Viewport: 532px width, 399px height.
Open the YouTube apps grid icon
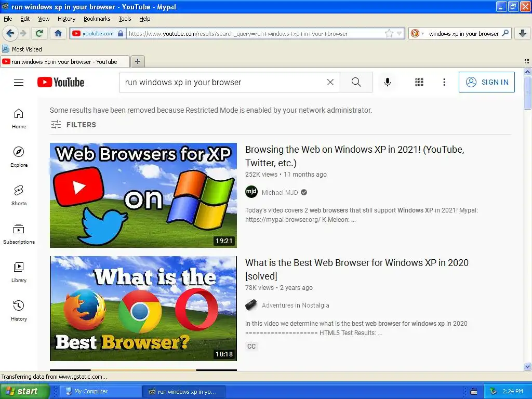419,82
